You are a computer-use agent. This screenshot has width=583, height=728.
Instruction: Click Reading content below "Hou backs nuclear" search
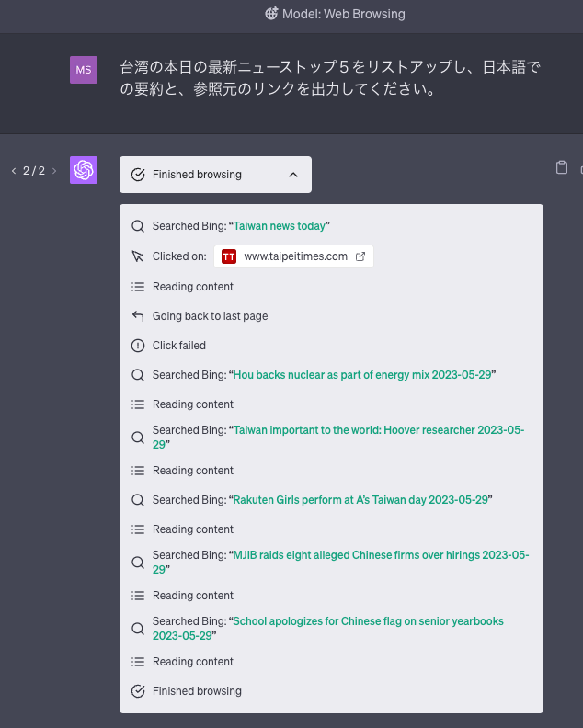[x=193, y=404]
